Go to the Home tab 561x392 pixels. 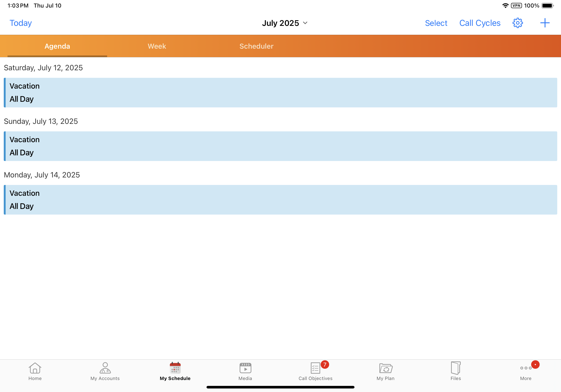click(x=35, y=371)
